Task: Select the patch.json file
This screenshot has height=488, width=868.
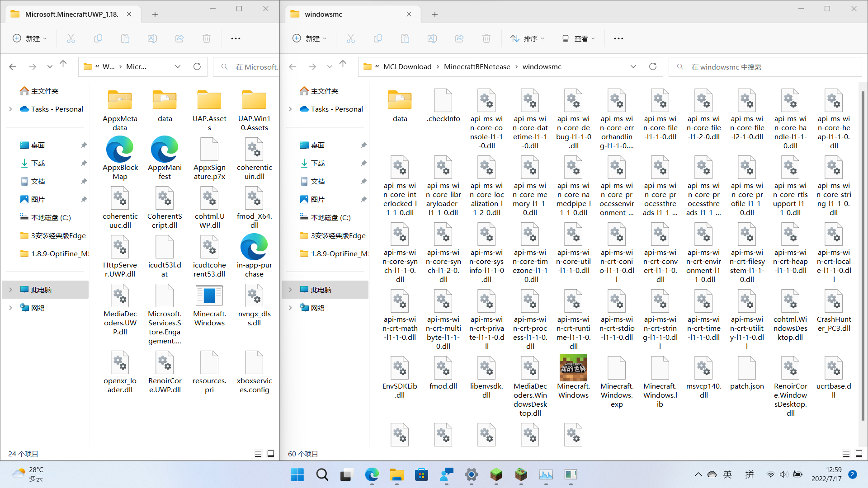Action: [747, 373]
